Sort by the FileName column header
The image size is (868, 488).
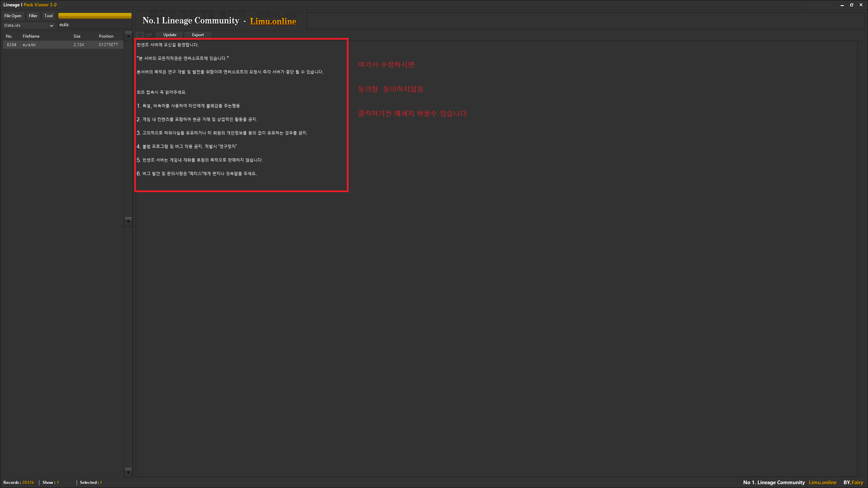coord(31,36)
